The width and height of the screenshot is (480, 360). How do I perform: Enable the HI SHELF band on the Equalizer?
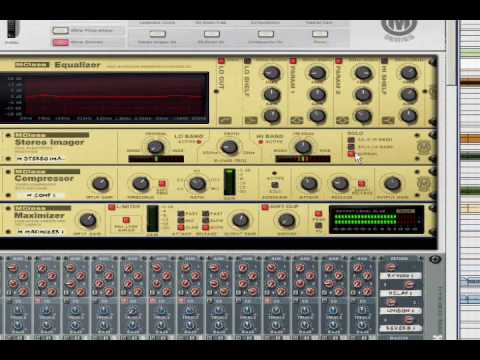pos(384,61)
